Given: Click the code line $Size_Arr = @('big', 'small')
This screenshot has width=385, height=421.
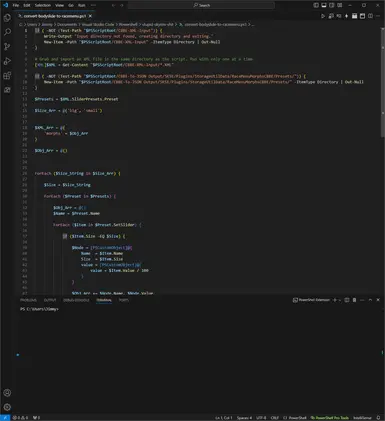Looking at the screenshot, I should pyautogui.click(x=68, y=110).
